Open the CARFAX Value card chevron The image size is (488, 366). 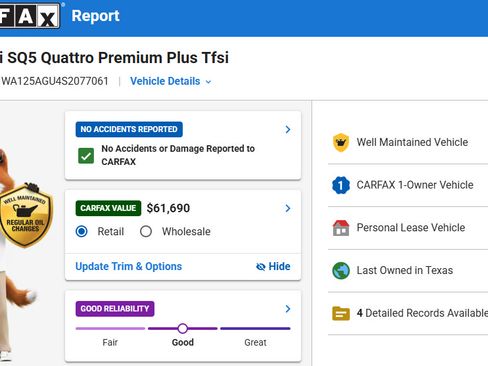tap(288, 208)
